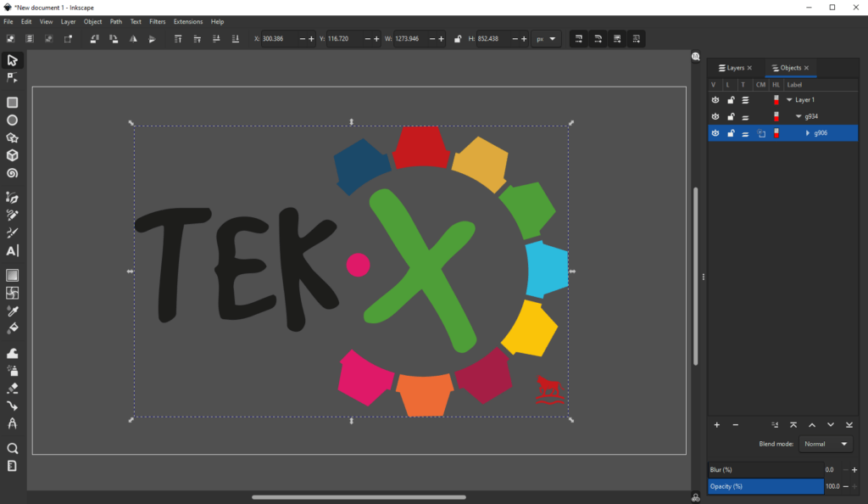Collapse the Layer 1 tree

click(x=789, y=99)
